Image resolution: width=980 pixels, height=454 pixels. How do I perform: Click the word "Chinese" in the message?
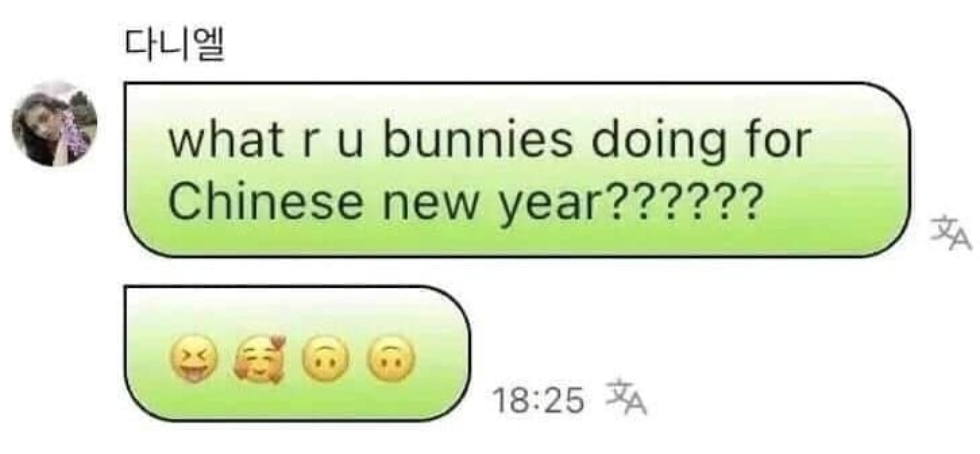tap(265, 201)
